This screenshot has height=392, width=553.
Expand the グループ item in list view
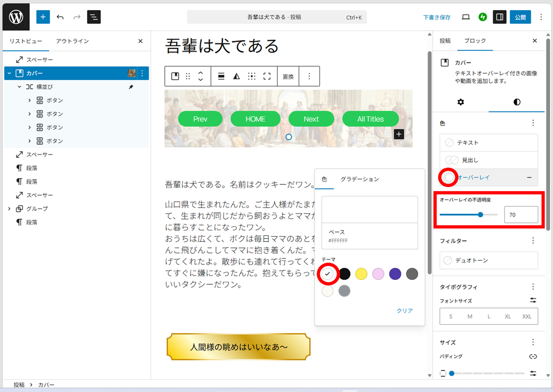(x=9, y=209)
